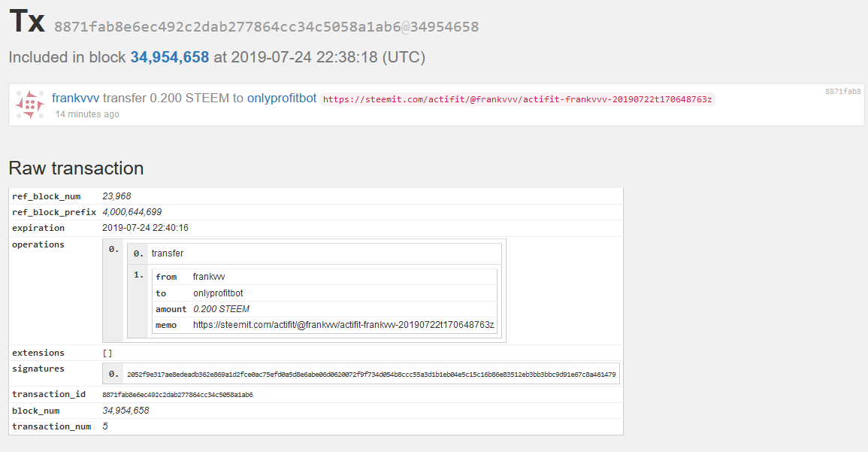868x452 pixels.
Task: Click the transaction_id hash value
Action: 177,395
